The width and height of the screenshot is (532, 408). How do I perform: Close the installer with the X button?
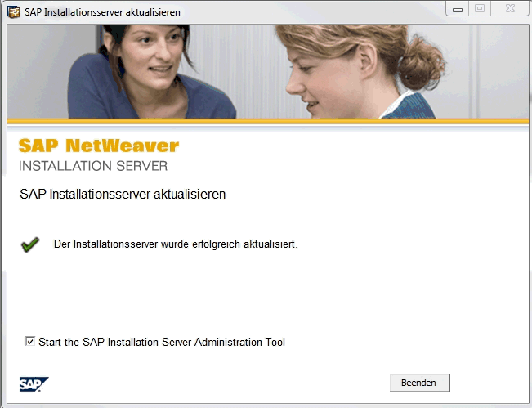pyautogui.click(x=510, y=8)
